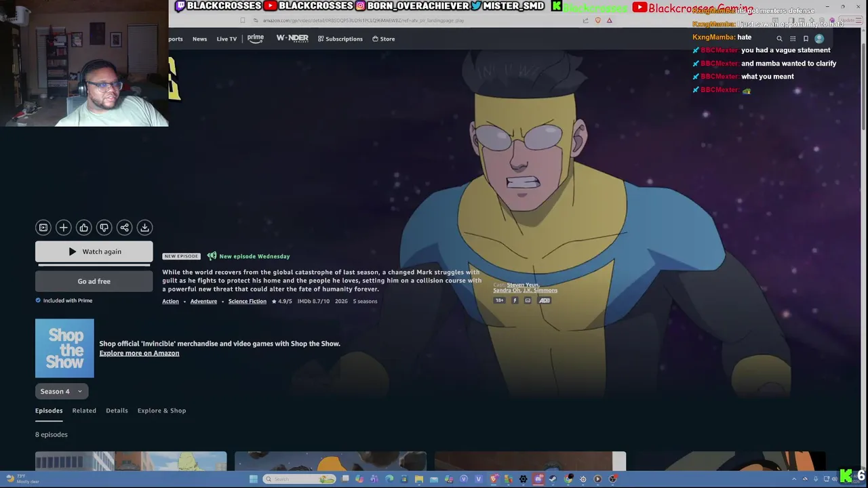Choose the Go ad free button
This screenshot has width=868, height=488.
tap(94, 281)
